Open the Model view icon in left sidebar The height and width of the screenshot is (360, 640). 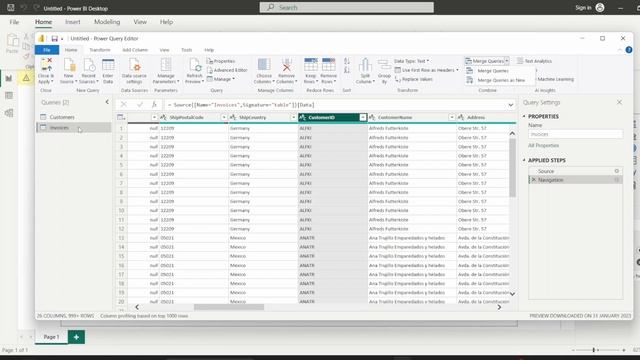tap(9, 113)
